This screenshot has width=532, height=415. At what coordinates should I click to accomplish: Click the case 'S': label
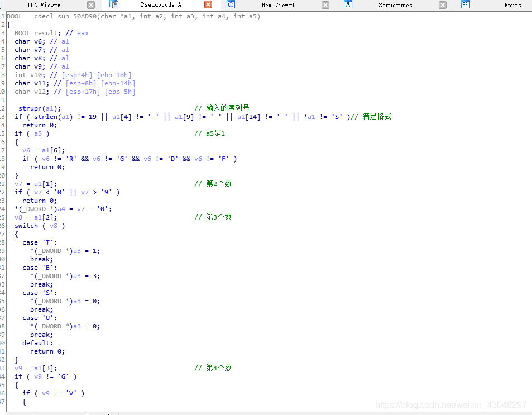[x=40, y=293]
